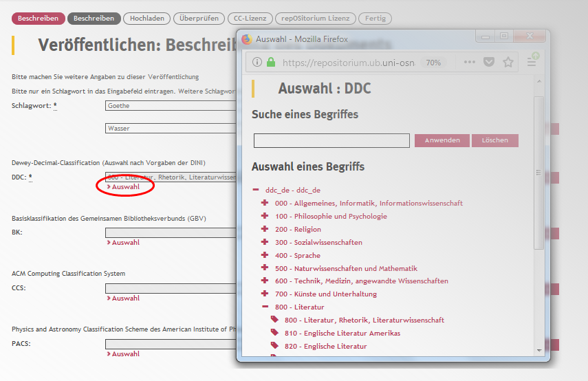Click the 300 - Sozialwissenschaften label

tap(318, 242)
